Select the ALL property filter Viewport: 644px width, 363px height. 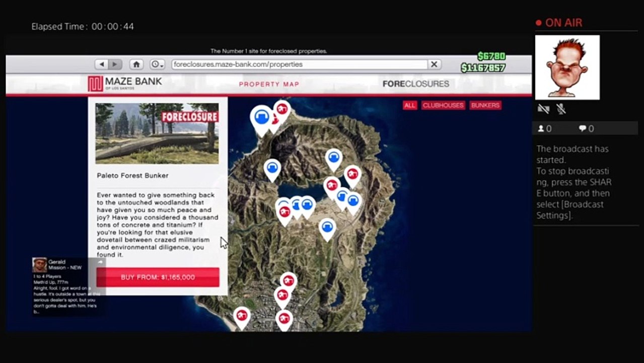(x=410, y=105)
